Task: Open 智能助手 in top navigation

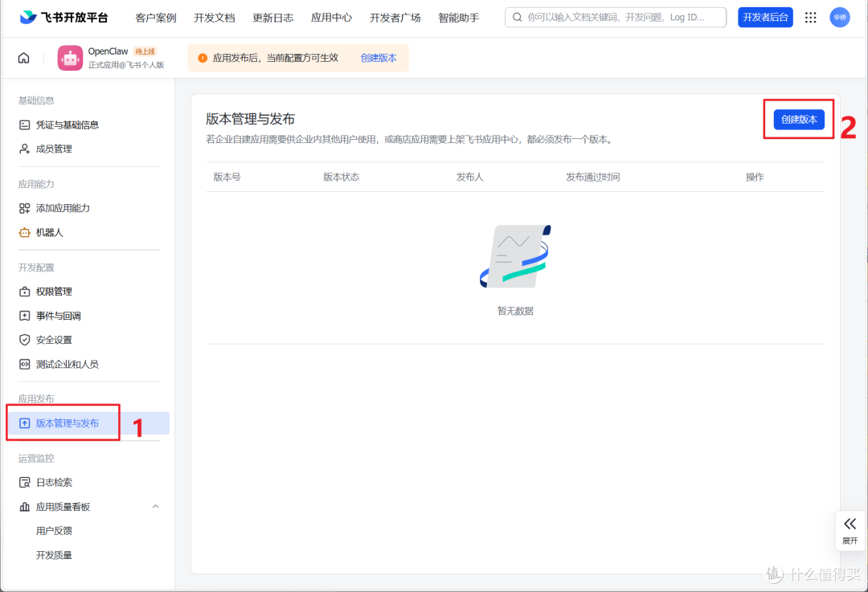Action: pos(459,18)
